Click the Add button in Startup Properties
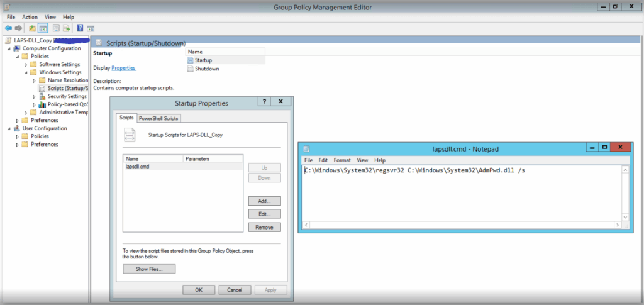The width and height of the screenshot is (644, 305). 264,201
